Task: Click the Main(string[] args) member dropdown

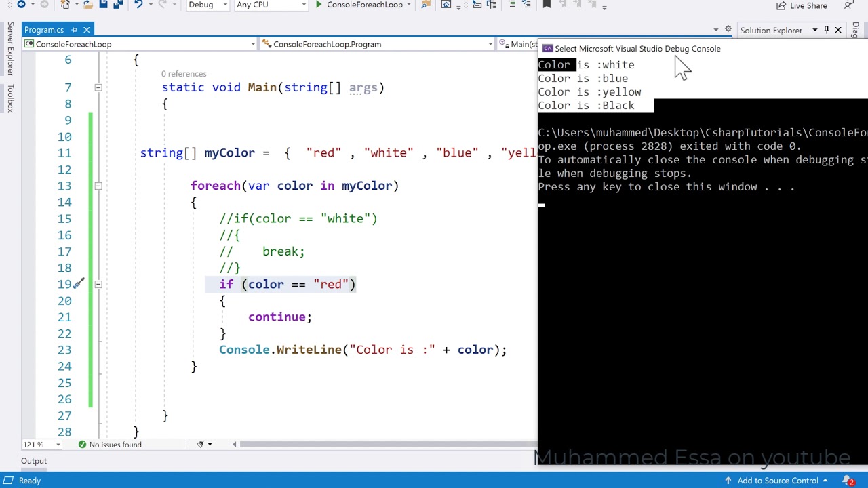Action: coord(519,44)
